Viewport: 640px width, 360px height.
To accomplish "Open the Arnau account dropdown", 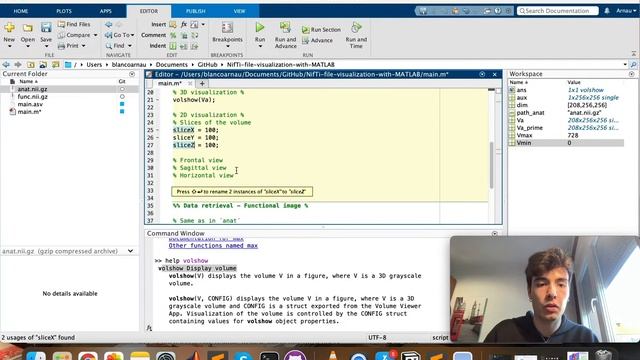I will 626,11.
